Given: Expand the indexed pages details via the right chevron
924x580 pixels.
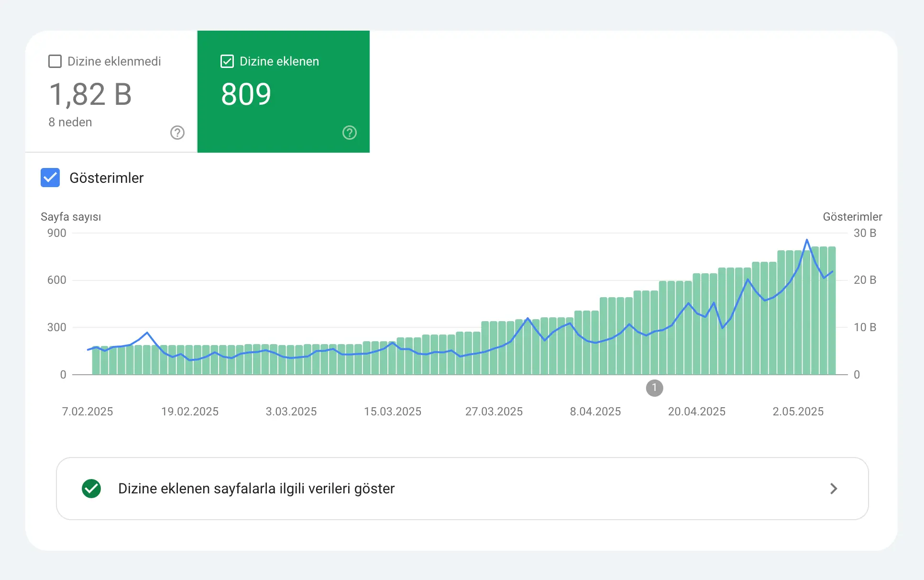Looking at the screenshot, I should [x=834, y=489].
